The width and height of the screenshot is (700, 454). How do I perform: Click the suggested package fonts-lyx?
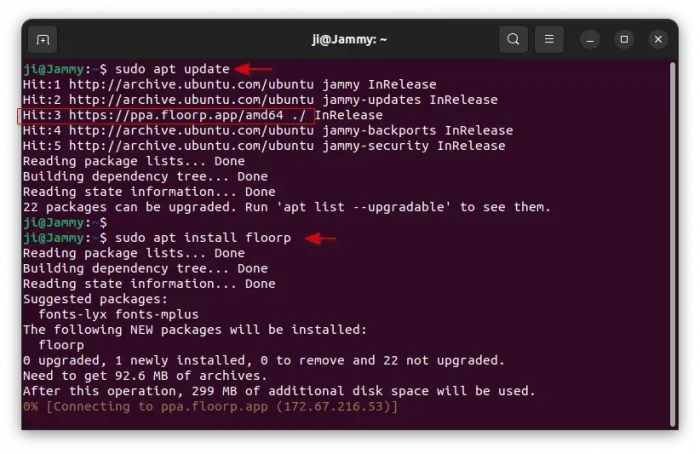[x=72, y=314]
